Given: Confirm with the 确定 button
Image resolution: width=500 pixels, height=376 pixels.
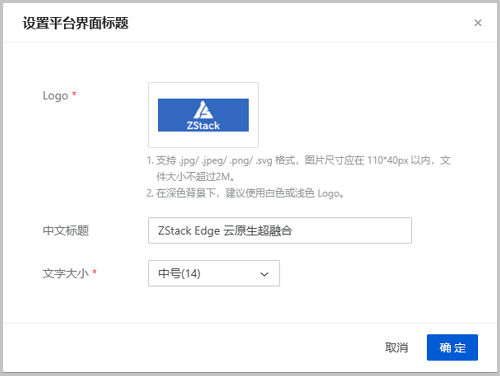Looking at the screenshot, I should [x=452, y=347].
